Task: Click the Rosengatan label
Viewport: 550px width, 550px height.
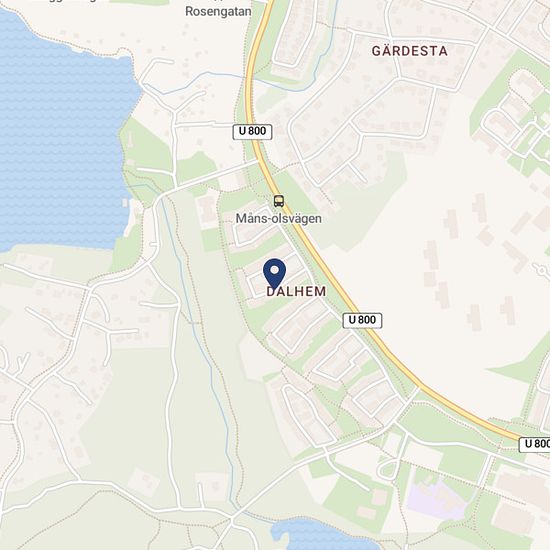Action: pyautogui.click(x=218, y=12)
